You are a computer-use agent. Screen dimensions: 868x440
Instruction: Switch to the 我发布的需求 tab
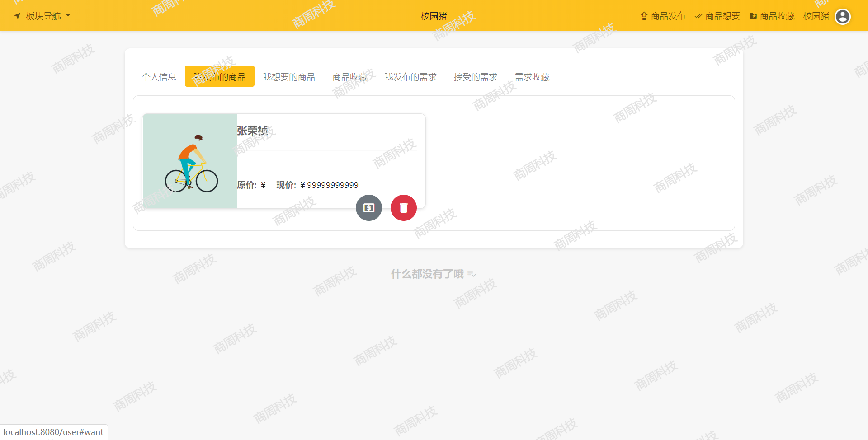(x=410, y=77)
